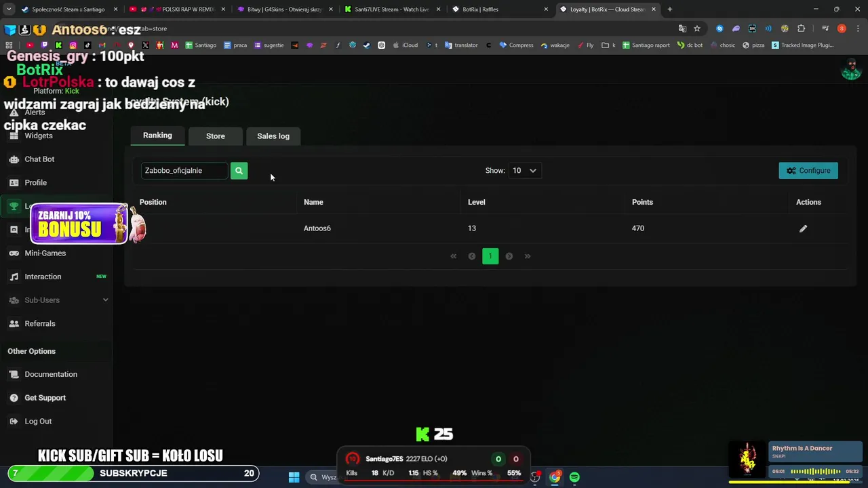
Task: Open the Chrome profile avatar S
Action: coord(842,28)
